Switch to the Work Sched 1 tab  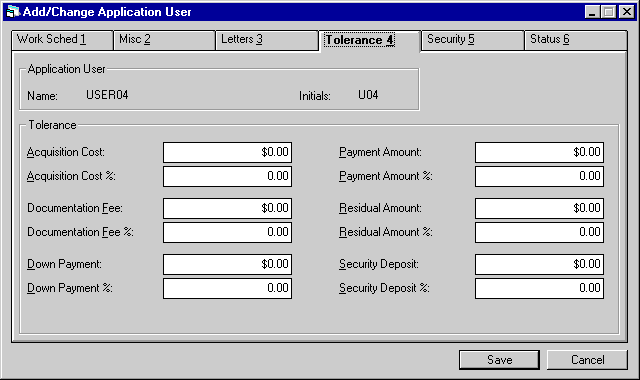tap(62, 40)
